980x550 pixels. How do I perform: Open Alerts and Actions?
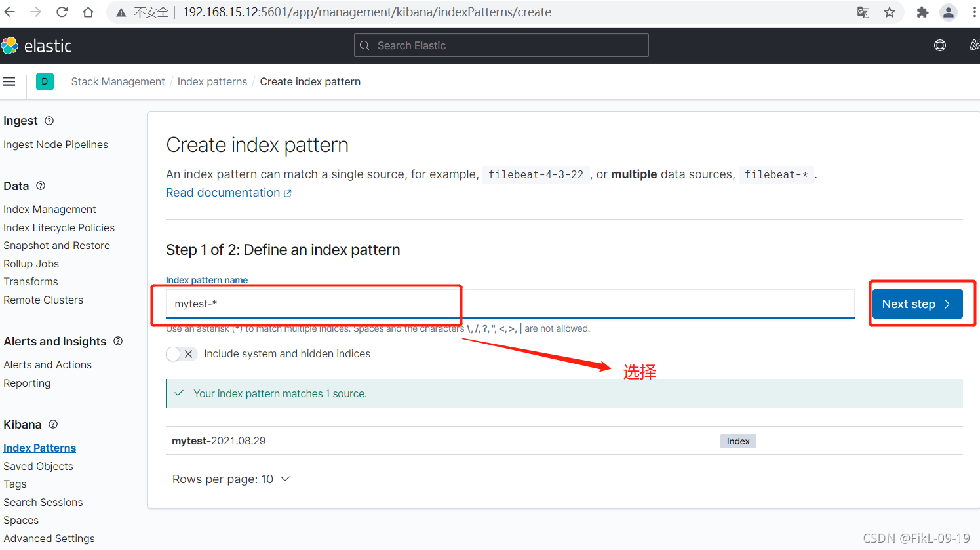tap(47, 364)
